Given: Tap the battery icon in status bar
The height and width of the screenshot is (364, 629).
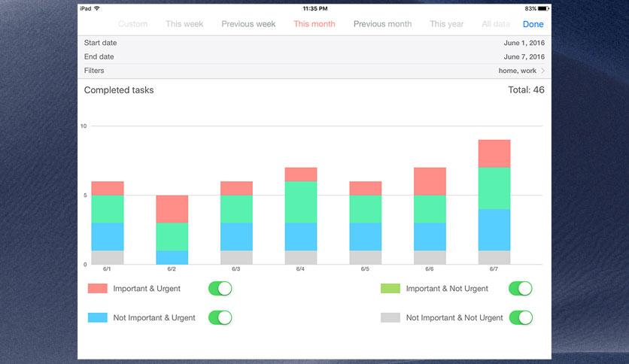Looking at the screenshot, I should [543, 8].
